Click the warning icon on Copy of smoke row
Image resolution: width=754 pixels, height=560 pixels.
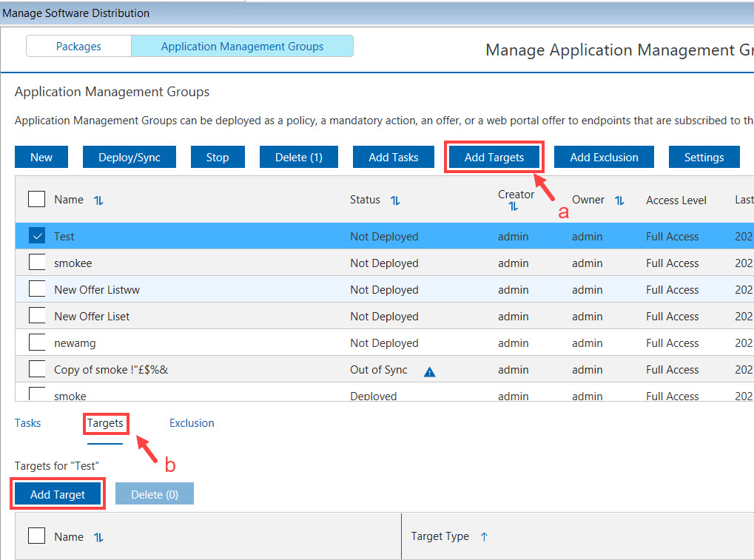[430, 372]
